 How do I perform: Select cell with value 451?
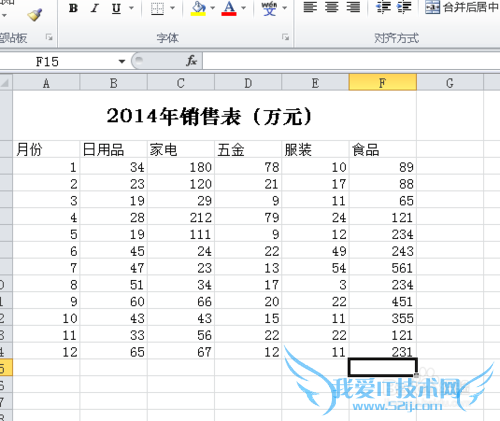pos(383,301)
